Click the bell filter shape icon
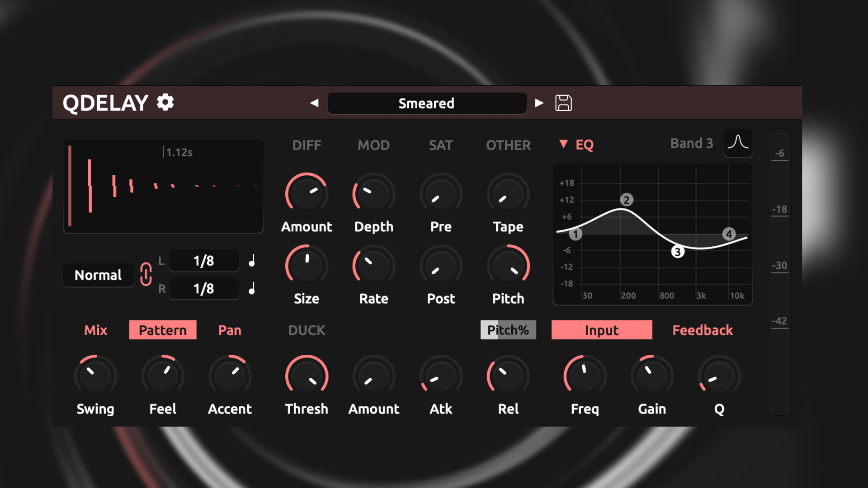This screenshot has height=488, width=868. (738, 143)
